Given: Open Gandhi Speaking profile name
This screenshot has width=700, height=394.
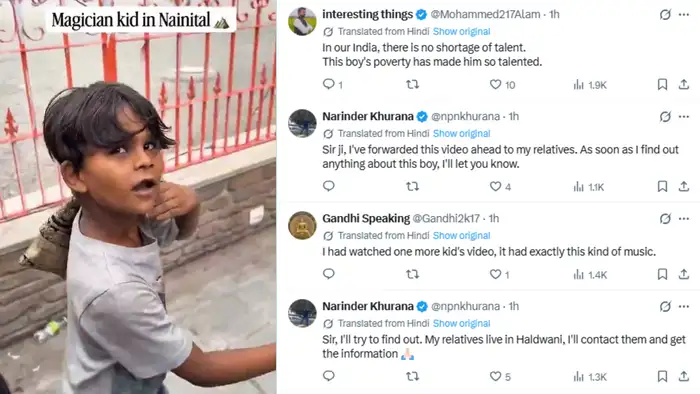Looking at the screenshot, I should point(366,219).
